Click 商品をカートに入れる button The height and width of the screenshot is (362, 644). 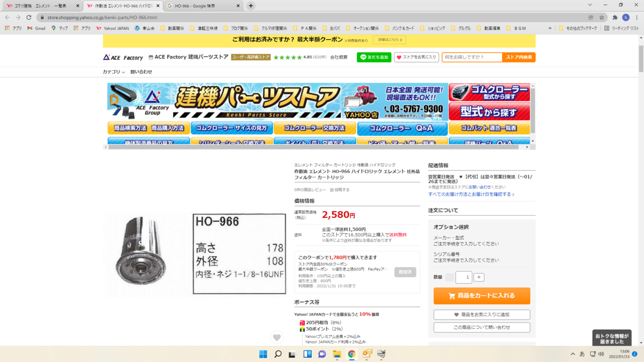coord(482,295)
